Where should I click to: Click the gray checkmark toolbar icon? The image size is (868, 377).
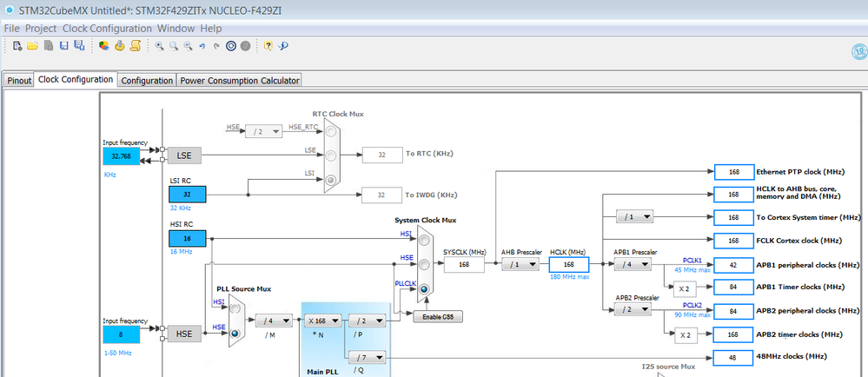pyautogui.click(x=245, y=46)
